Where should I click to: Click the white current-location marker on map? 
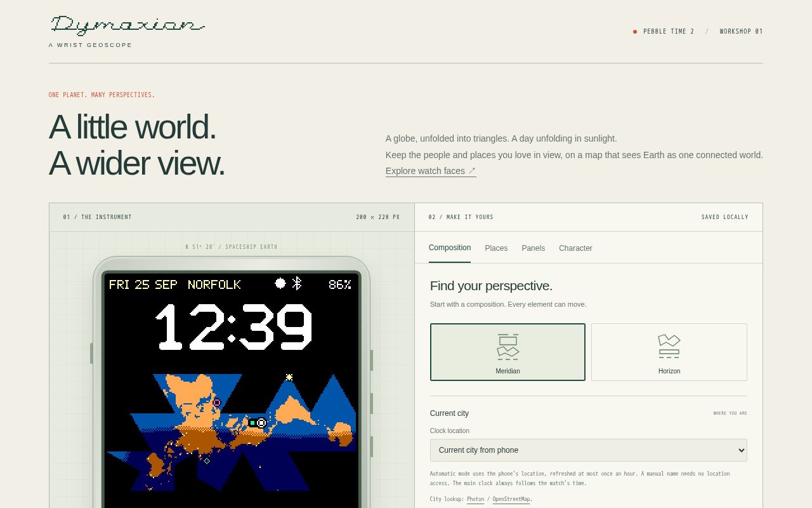[x=261, y=423]
